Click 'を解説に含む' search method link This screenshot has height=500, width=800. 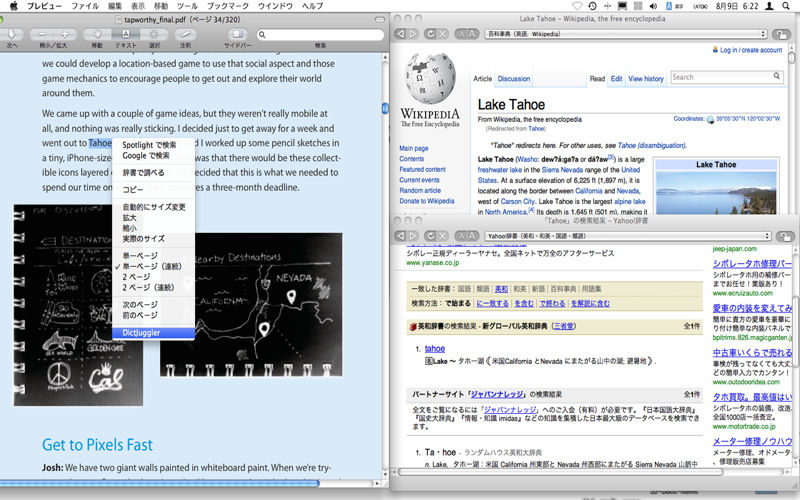tap(590, 304)
